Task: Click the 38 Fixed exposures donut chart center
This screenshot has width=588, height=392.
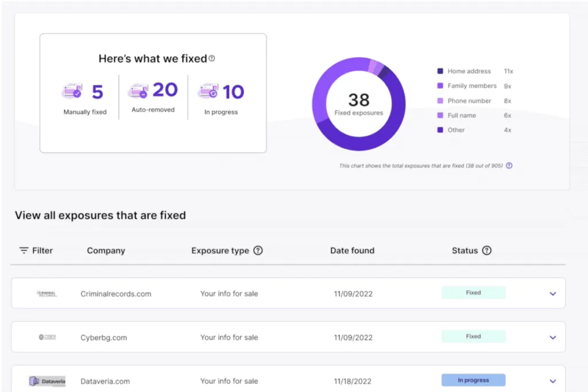Action: tap(359, 104)
